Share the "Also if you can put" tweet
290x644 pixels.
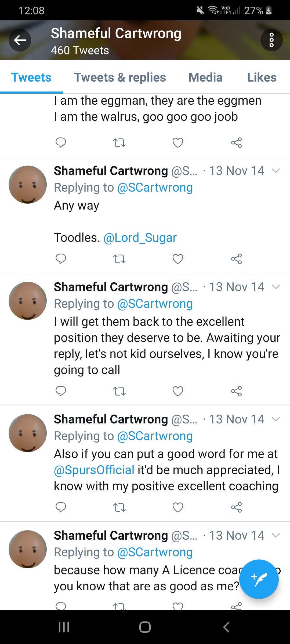[237, 507]
